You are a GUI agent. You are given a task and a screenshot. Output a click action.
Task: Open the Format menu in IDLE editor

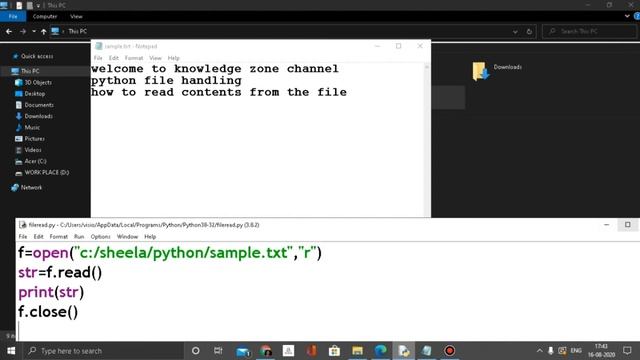pos(58,236)
